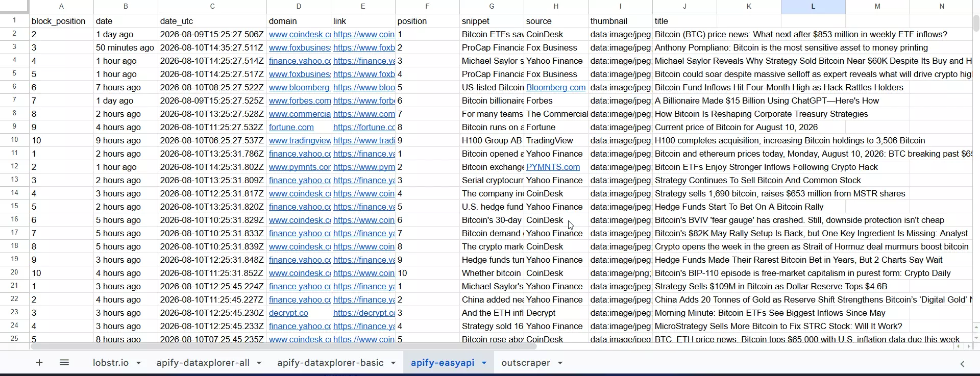Image resolution: width=980 pixels, height=376 pixels.
Task: Select title 'Strategy Continues To Sell Bitcoin And Common Stock'
Action: 757,180
